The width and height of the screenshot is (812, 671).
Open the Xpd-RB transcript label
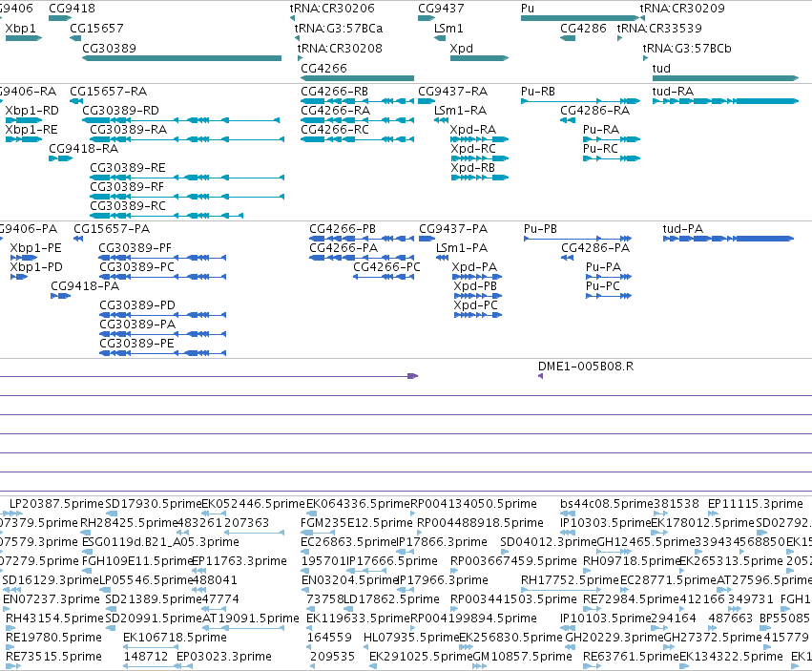click(473, 168)
